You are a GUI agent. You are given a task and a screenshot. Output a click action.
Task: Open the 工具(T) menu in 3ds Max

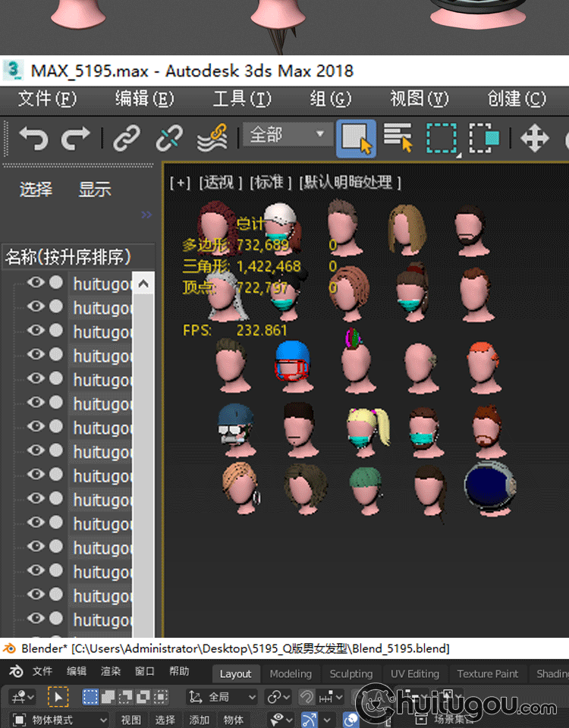coord(242,99)
